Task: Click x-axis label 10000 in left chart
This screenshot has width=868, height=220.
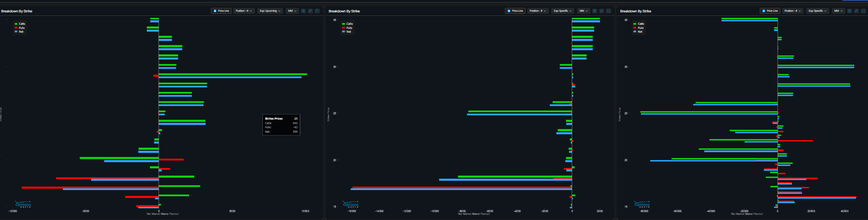Action: 305,211
